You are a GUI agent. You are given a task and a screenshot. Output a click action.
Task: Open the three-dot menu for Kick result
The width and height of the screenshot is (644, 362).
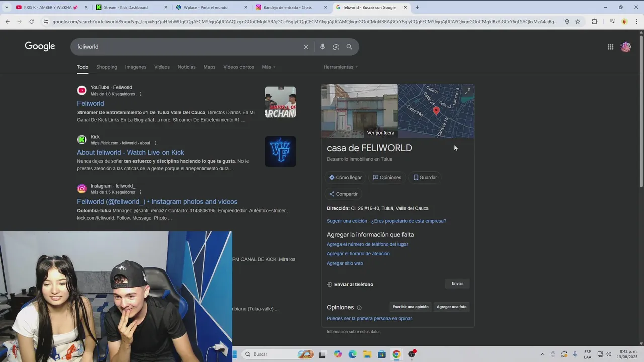click(156, 143)
